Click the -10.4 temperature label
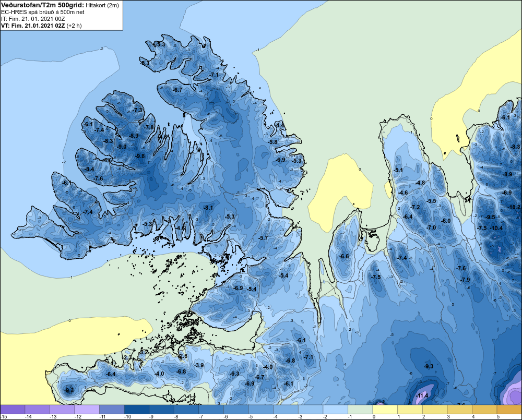 (x=496, y=228)
